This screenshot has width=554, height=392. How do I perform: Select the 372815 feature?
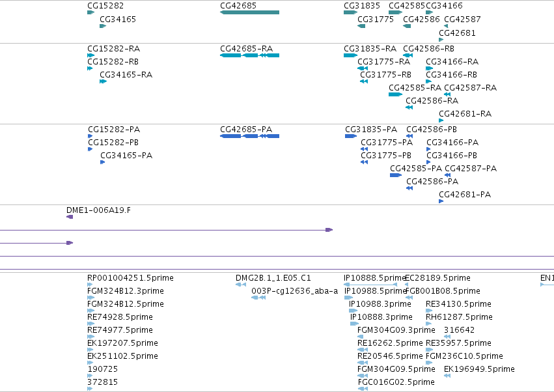tap(90, 389)
